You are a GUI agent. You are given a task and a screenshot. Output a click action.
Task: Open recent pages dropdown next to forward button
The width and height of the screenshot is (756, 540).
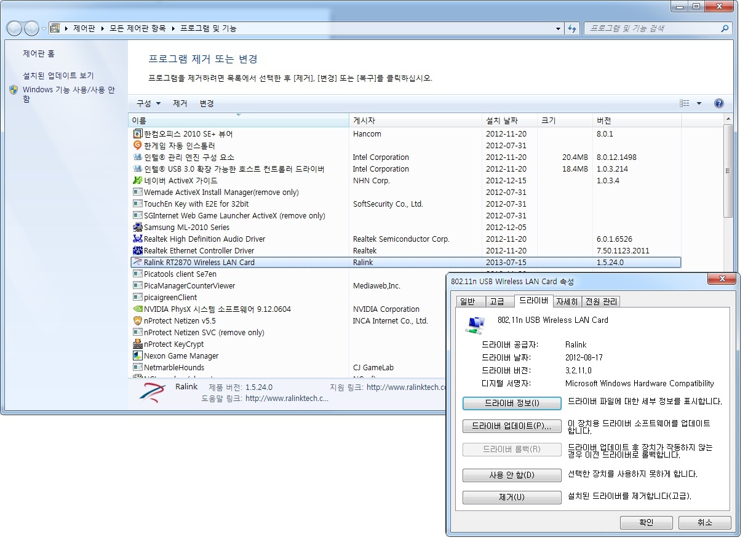[44, 29]
